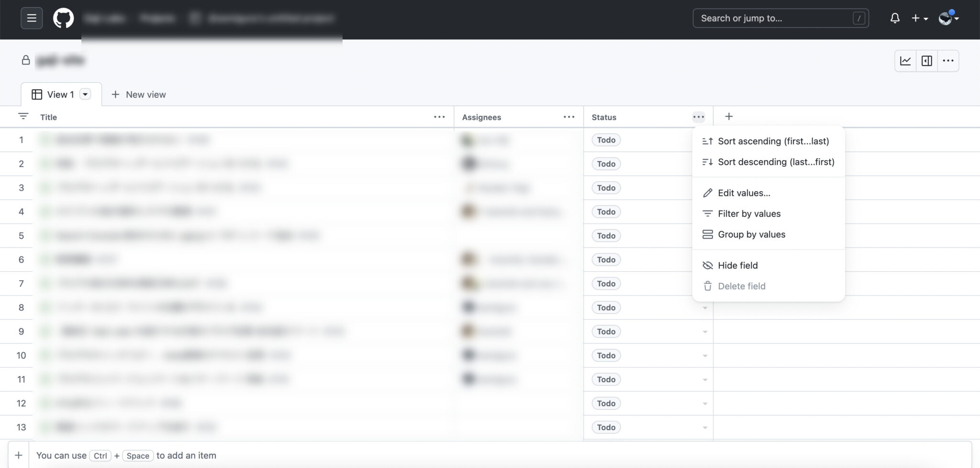Open the project options ellipsis menu

[948, 61]
